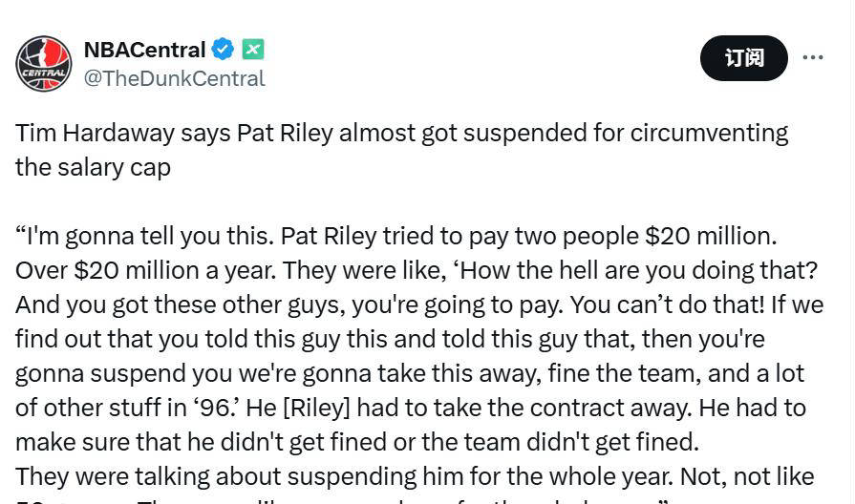Viewport: 855px width, 504px height.
Task: Open the NBACentral display name link
Action: click(144, 50)
